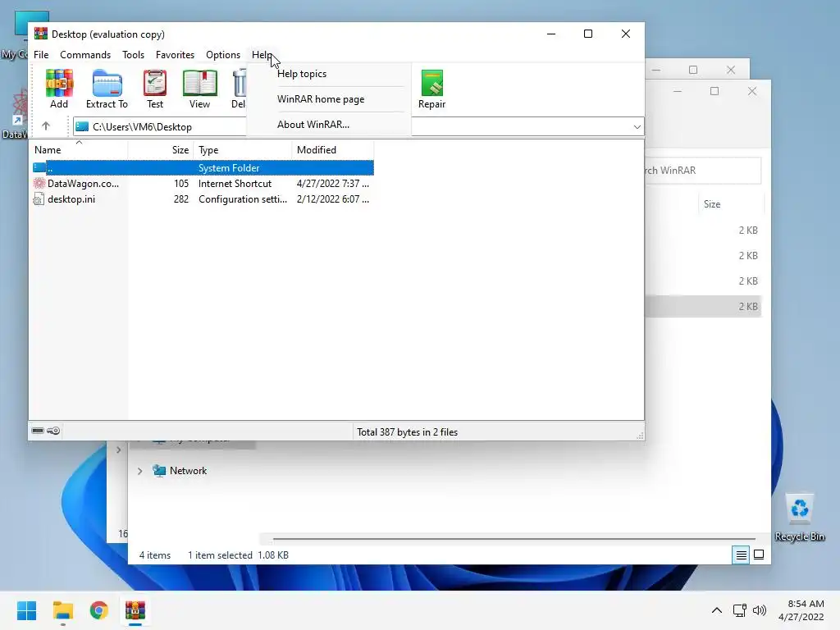Screen dimensions: 840x630
Task: Click the Search WinRAR field in Explorer
Action: pyautogui.click(x=703, y=171)
